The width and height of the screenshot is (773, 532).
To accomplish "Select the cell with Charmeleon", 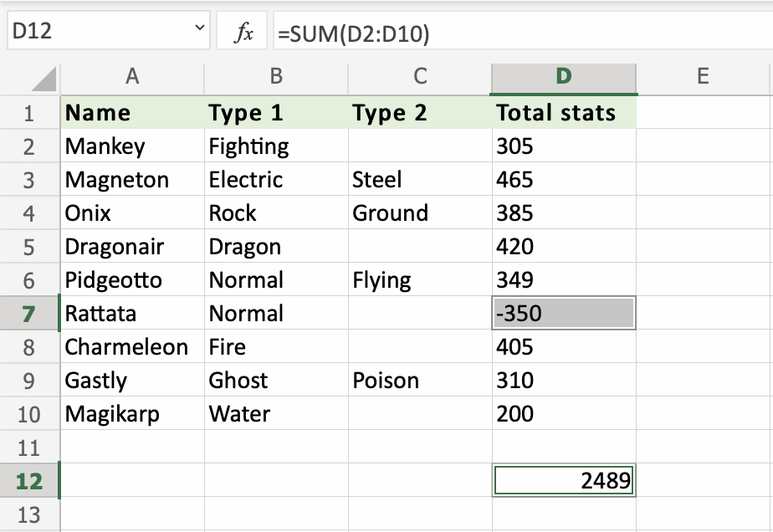I will pos(131,347).
